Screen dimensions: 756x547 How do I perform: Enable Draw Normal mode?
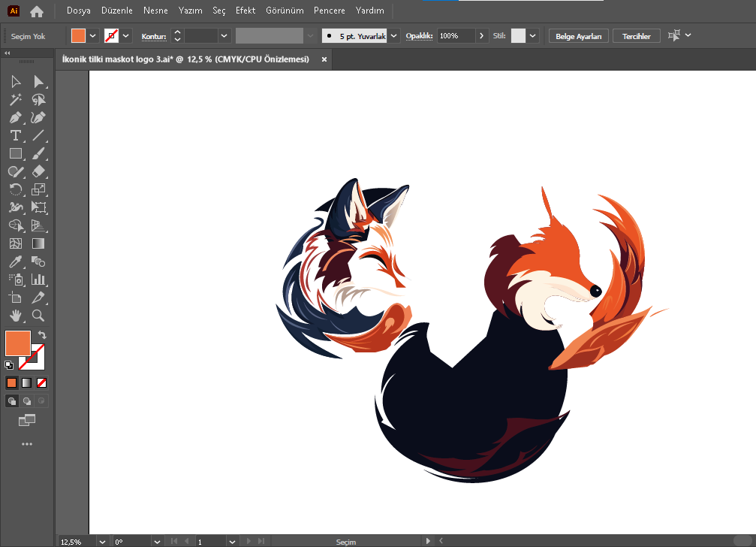pos(11,400)
